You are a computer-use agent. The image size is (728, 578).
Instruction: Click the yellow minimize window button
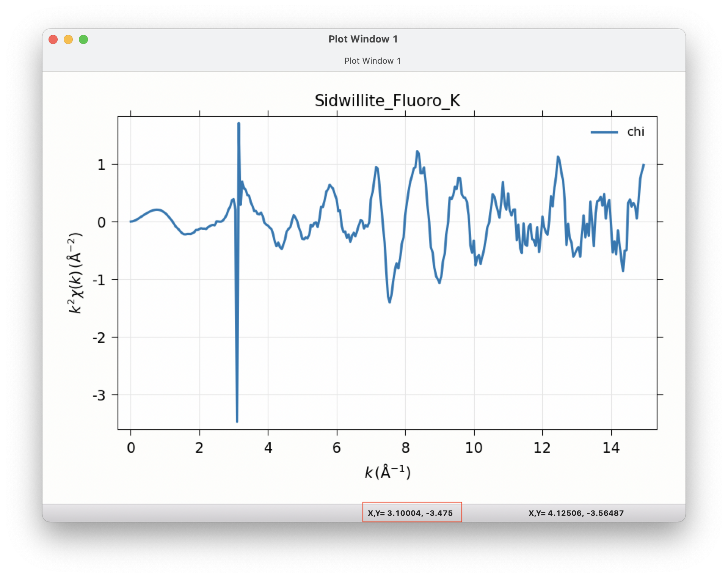click(69, 39)
